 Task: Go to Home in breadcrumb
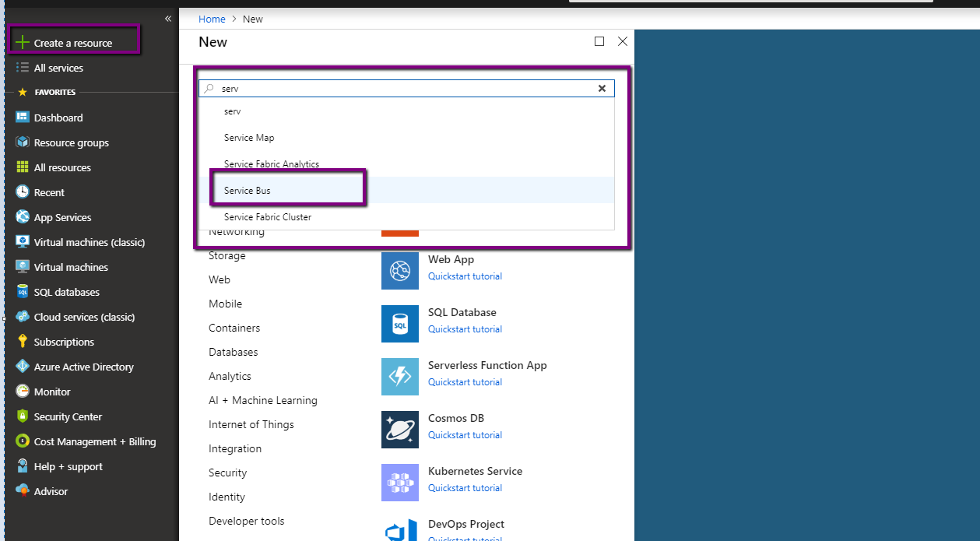[x=212, y=19]
